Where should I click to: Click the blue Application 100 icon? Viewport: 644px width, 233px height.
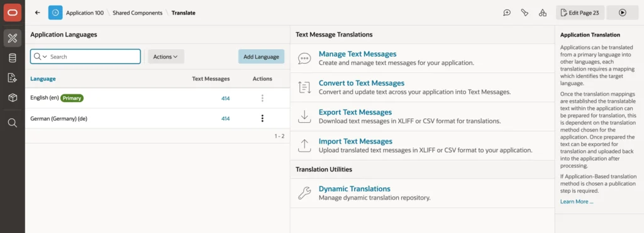coord(55,13)
